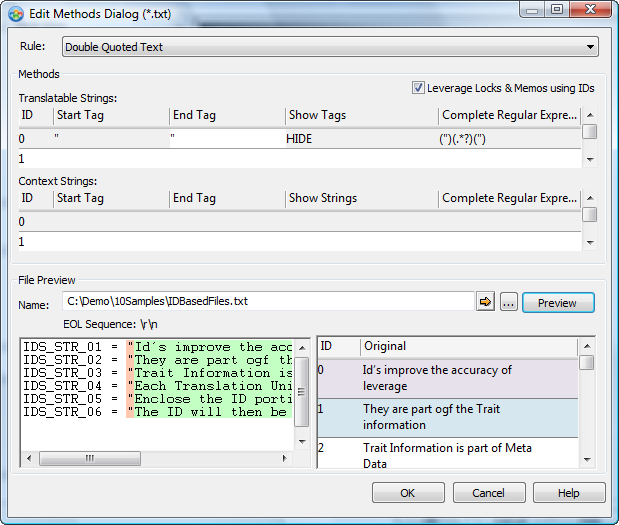Click End Tag header in Translatable Strings
The image size is (619, 525).
tap(227, 115)
